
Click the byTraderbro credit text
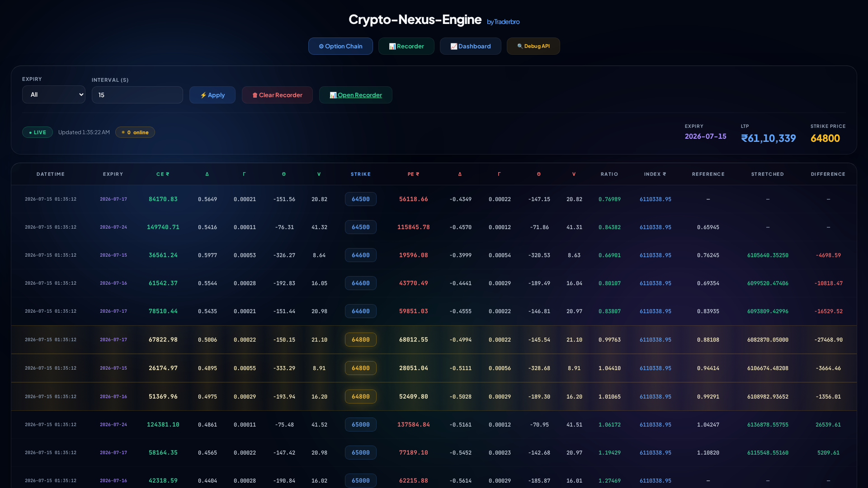click(503, 22)
